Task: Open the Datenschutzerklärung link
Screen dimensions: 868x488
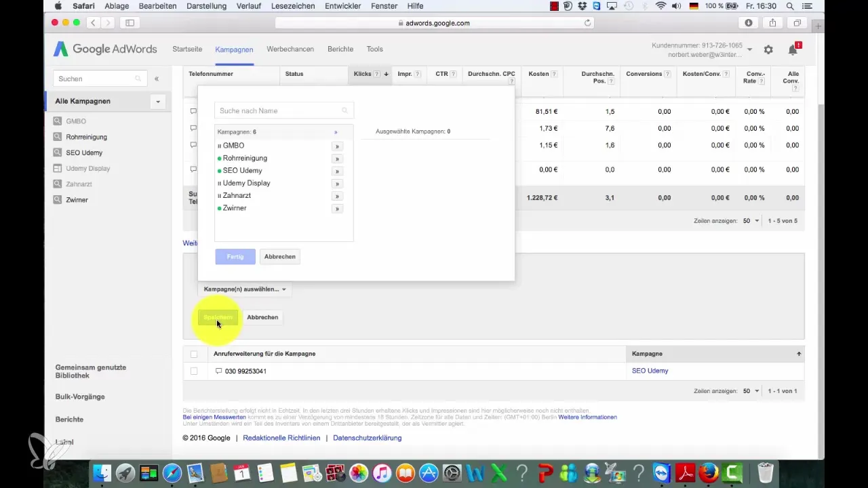Action: [x=368, y=438]
